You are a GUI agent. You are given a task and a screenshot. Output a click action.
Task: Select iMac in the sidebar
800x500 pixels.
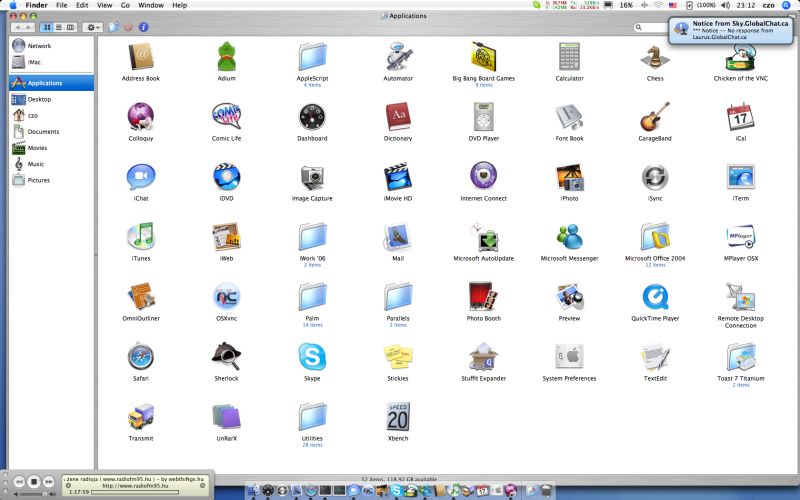52,62
